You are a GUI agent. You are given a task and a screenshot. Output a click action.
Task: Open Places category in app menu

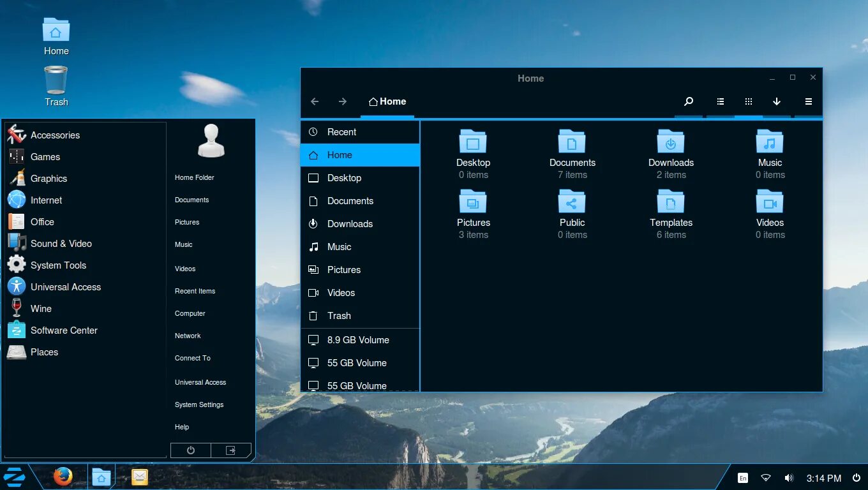pos(86,352)
